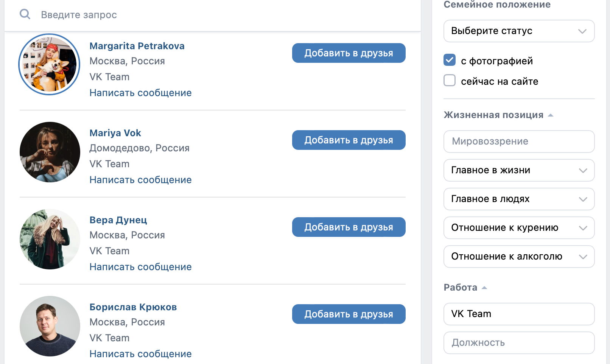Click the 'Мировоззрение' input field
The image size is (610, 364).
519,142
